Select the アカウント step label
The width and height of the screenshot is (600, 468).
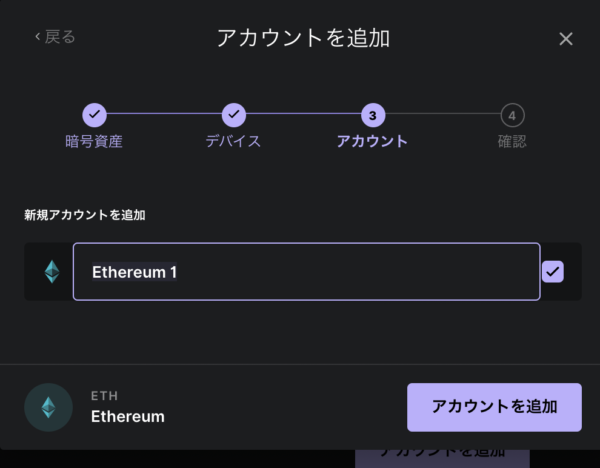[x=372, y=141]
